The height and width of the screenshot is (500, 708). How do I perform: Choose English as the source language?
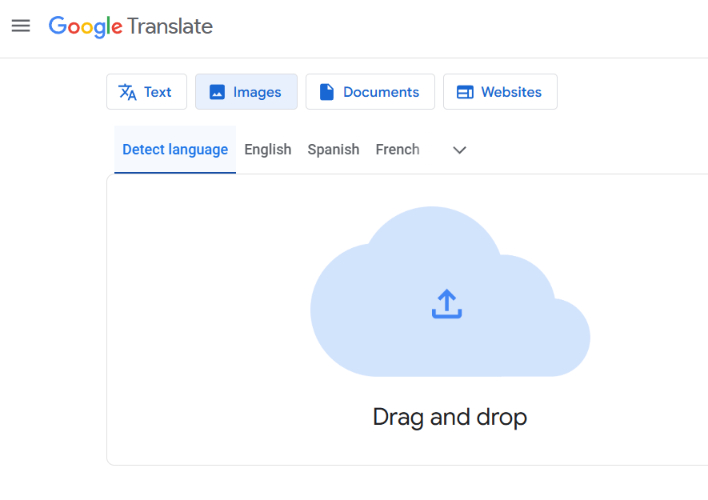point(268,150)
